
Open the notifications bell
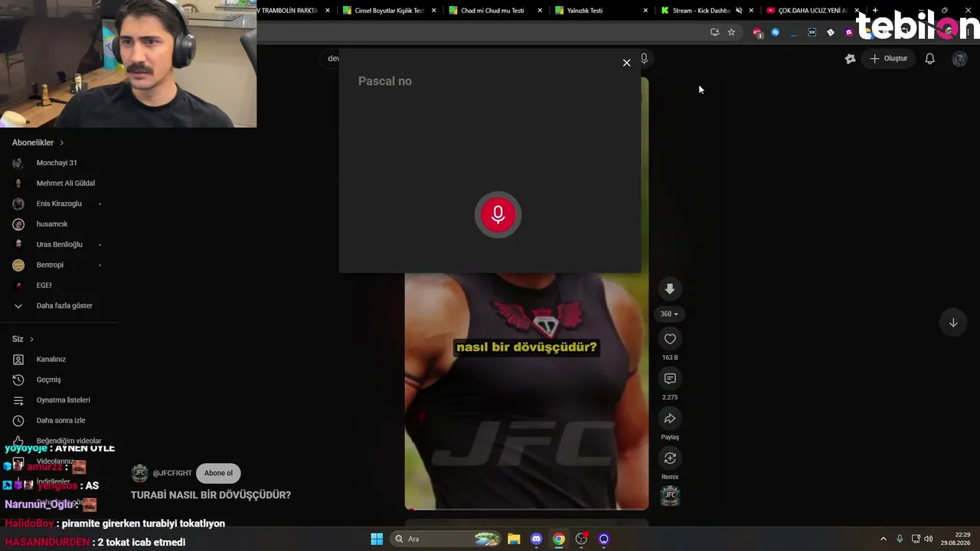929,58
